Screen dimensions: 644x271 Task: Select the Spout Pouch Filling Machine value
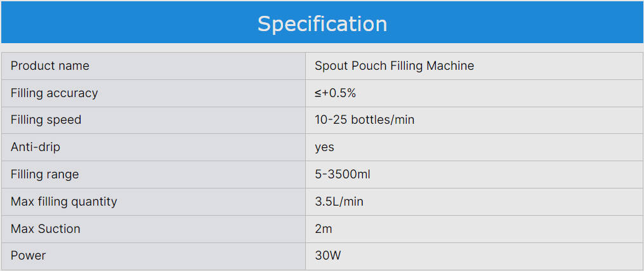tap(394, 66)
